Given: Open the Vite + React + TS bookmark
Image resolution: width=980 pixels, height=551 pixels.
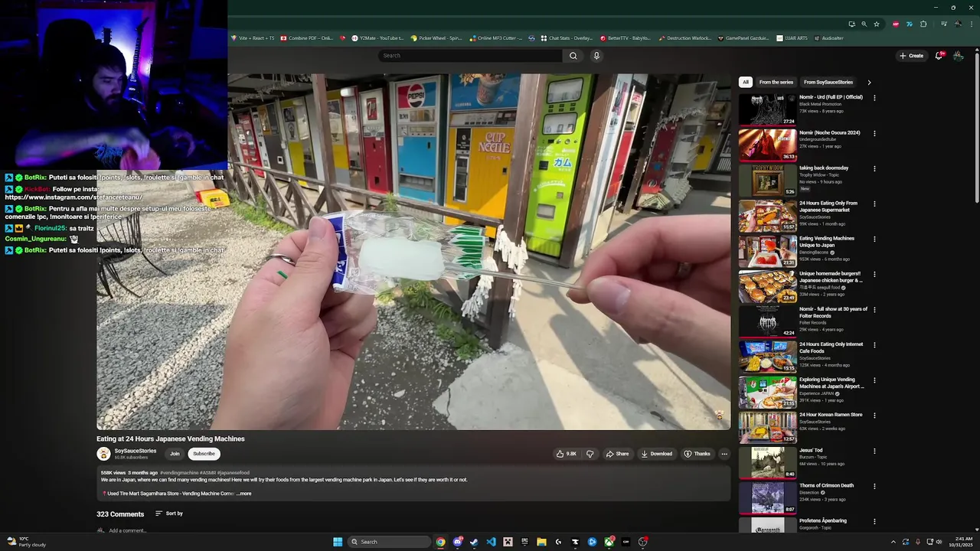Looking at the screenshot, I should pyautogui.click(x=253, y=38).
